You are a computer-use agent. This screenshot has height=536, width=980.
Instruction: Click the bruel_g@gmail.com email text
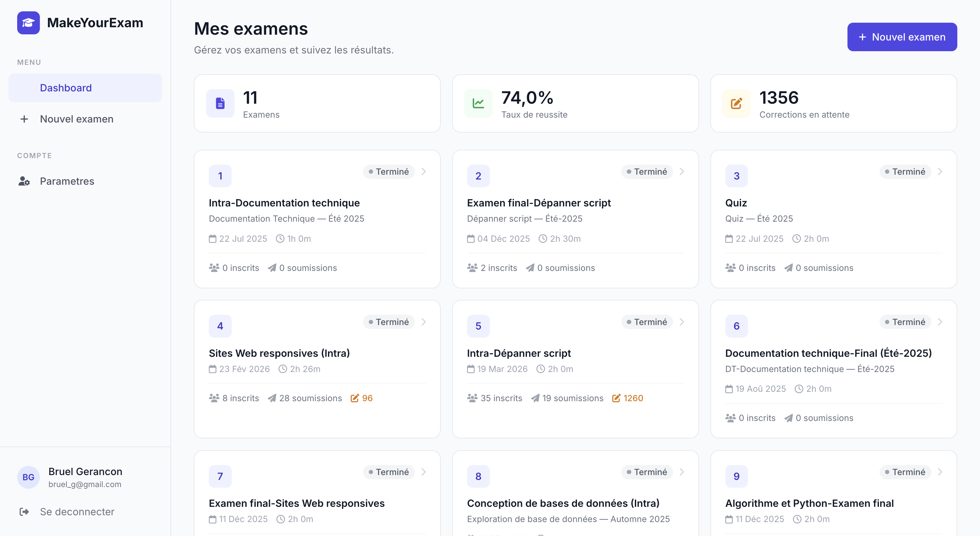pos(85,484)
